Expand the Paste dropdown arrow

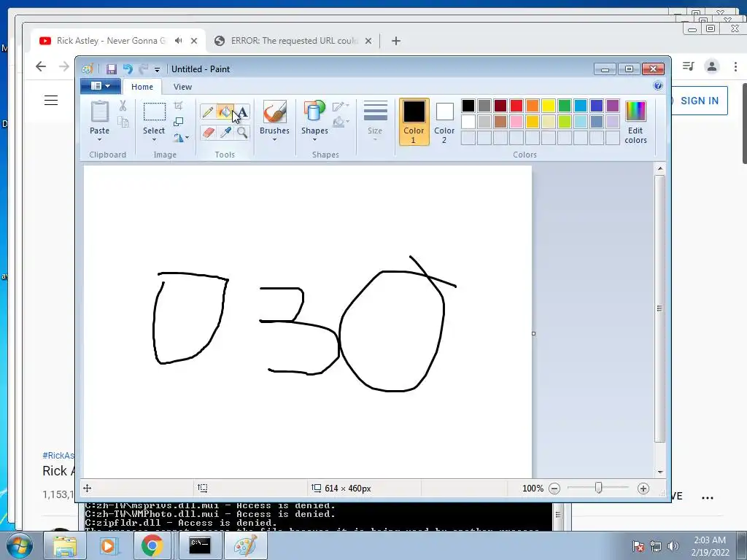[x=99, y=139]
